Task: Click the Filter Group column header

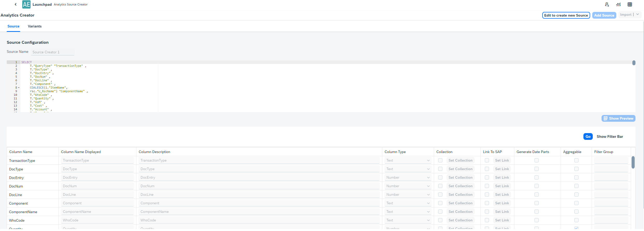Action: (x=604, y=152)
